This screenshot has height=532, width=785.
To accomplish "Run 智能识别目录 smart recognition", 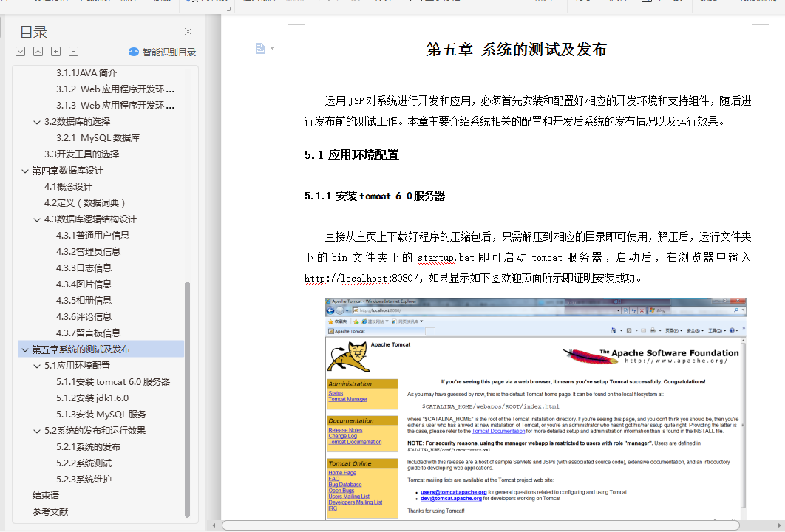I will [x=162, y=52].
